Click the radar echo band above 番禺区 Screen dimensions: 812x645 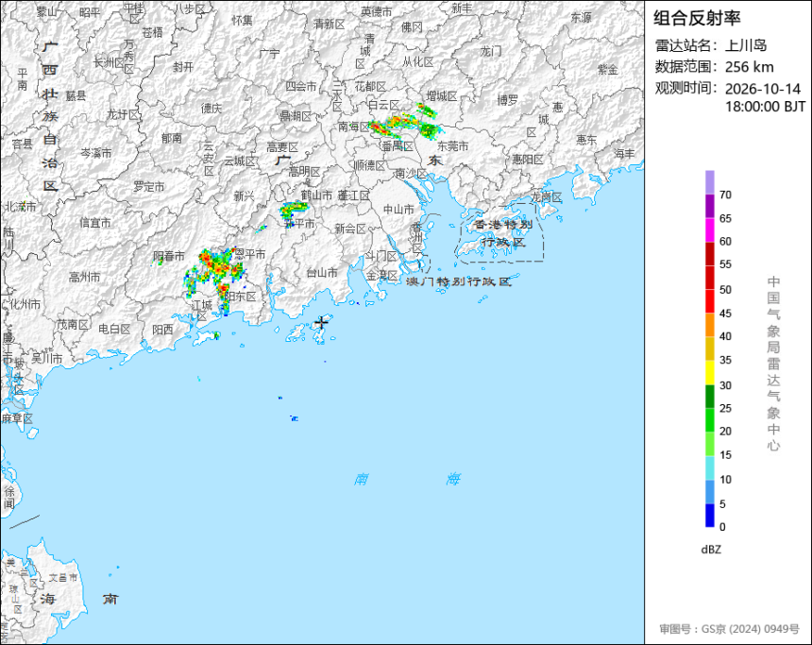pyautogui.click(x=404, y=123)
